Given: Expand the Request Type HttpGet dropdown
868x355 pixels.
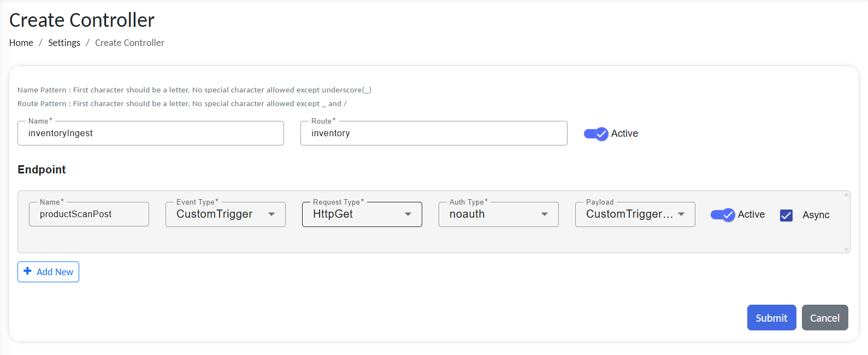Looking at the screenshot, I should [362, 214].
